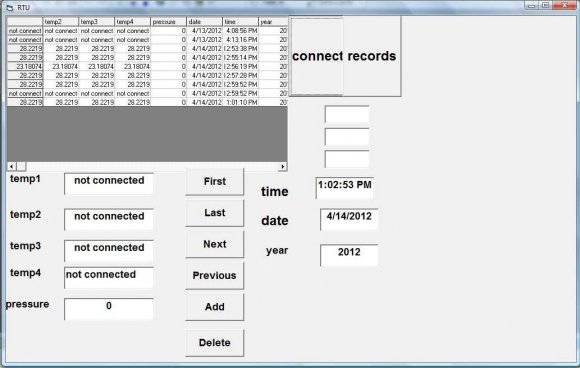This screenshot has width=580, height=368.
Task: Click the records button
Action: point(372,56)
